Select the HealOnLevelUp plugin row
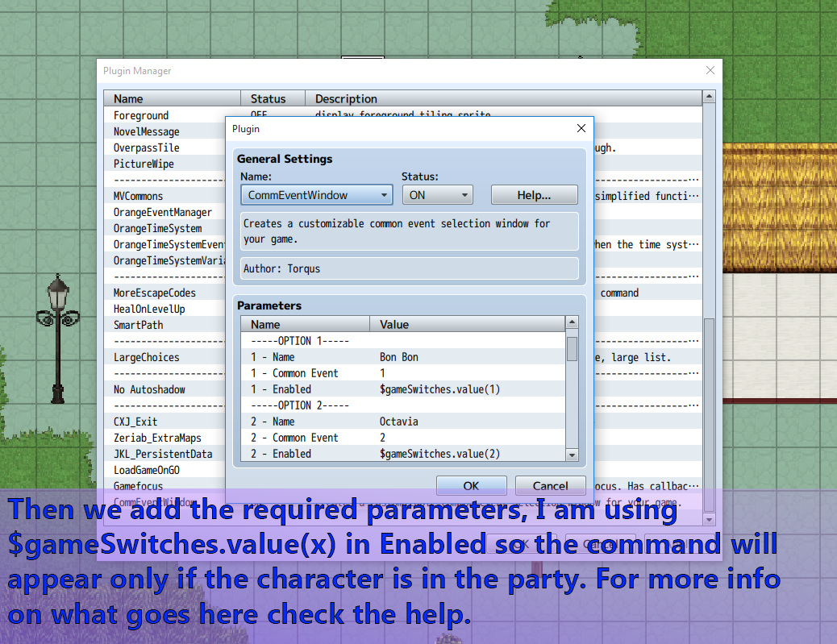Image resolution: width=837 pixels, height=644 pixels. 165,309
